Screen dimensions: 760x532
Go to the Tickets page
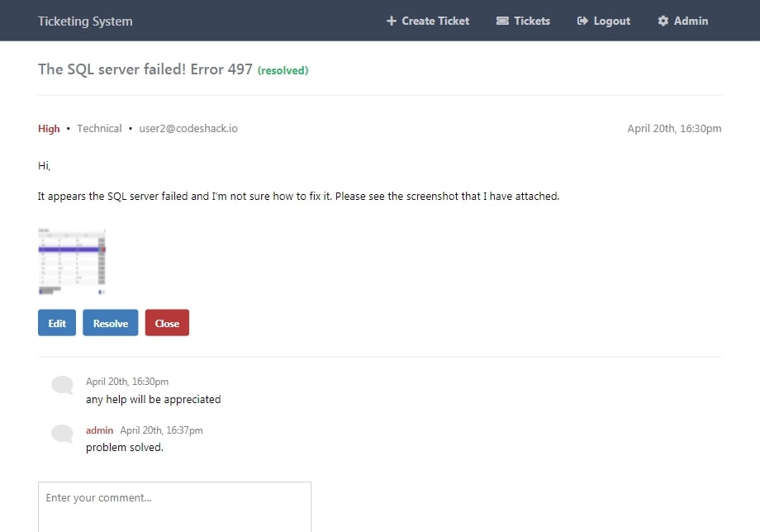[523, 21]
